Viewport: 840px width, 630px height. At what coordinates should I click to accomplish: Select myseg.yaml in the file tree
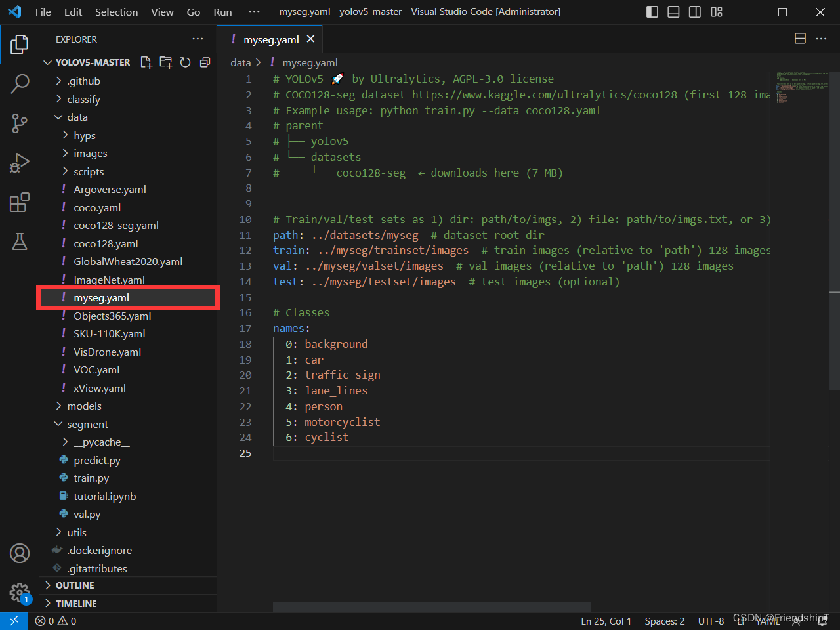click(128, 297)
